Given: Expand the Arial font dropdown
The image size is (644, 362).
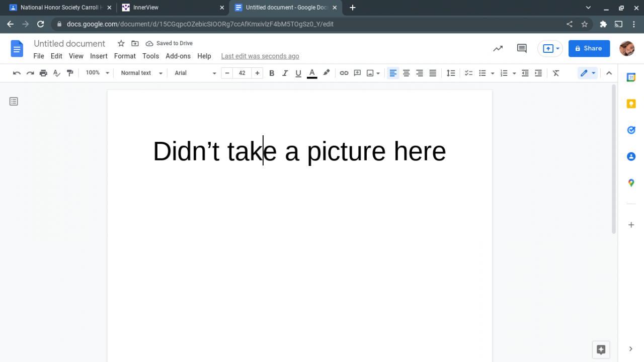Looking at the screenshot, I should click(195, 73).
